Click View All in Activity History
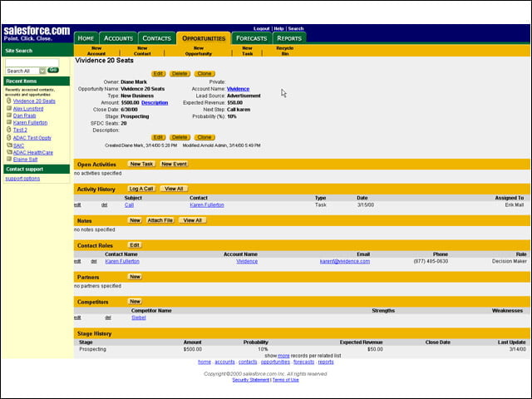Image resolution: width=532 pixels, height=399 pixels. point(174,189)
